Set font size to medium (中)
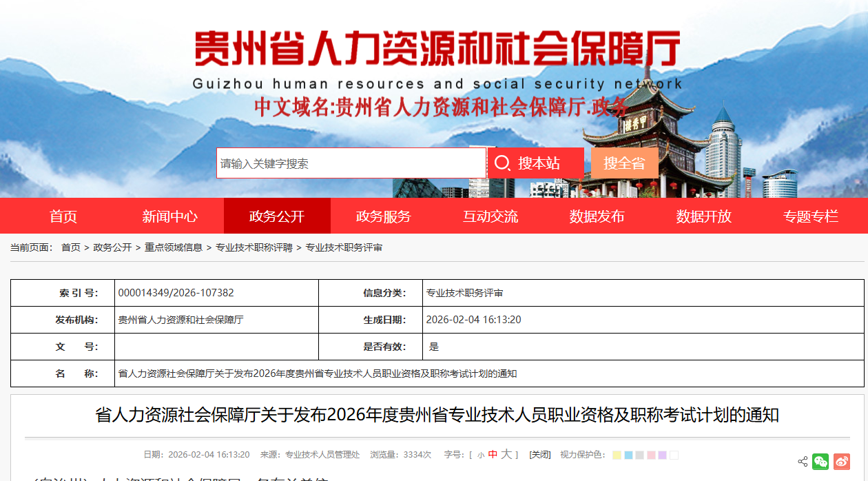 493,455
